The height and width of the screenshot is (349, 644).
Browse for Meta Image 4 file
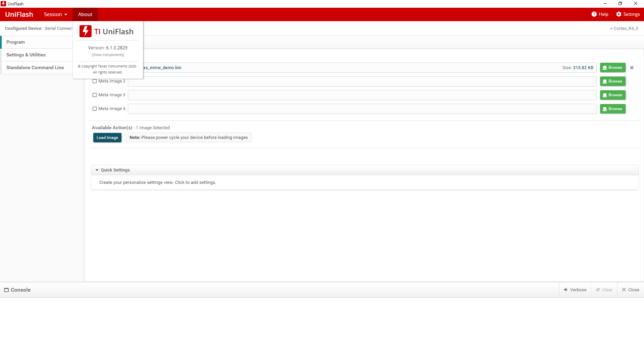pyautogui.click(x=612, y=109)
